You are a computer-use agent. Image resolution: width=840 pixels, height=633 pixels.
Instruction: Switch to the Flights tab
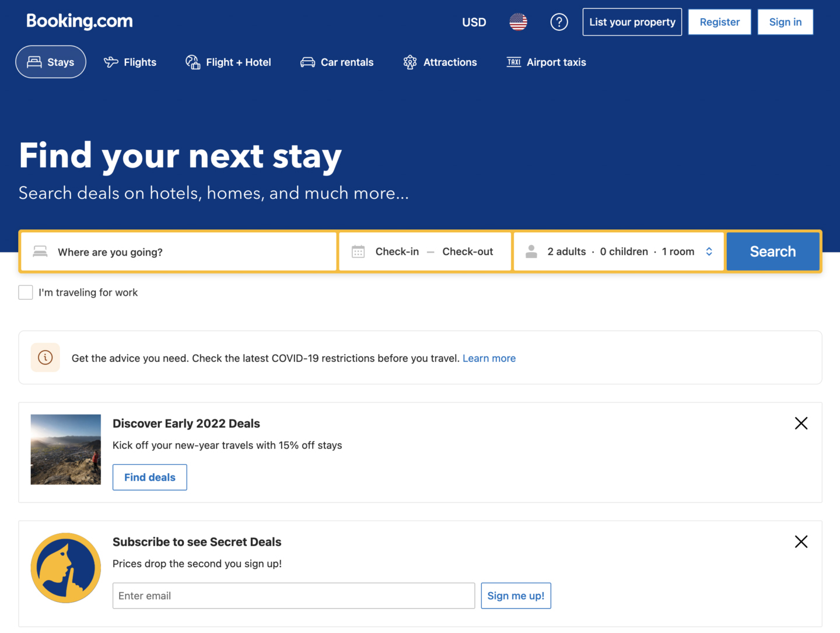tap(130, 61)
